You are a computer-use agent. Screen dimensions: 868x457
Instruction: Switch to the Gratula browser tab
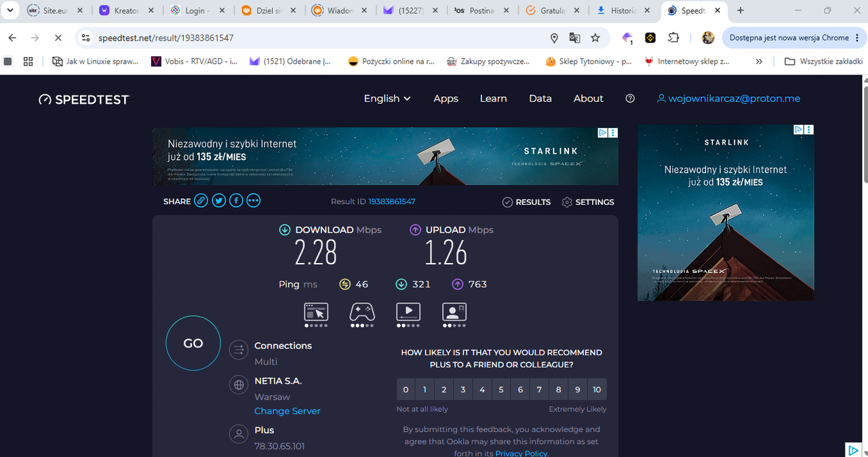(553, 11)
